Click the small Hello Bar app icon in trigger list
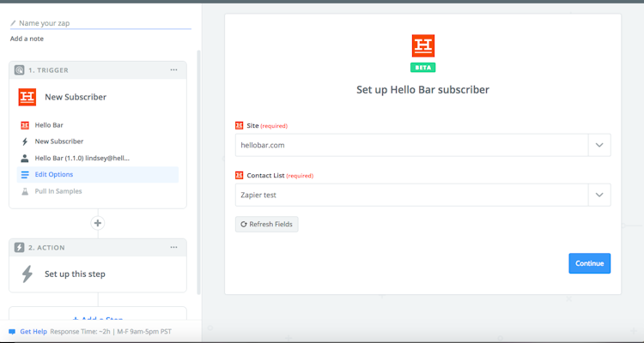644x343 pixels. [x=25, y=125]
